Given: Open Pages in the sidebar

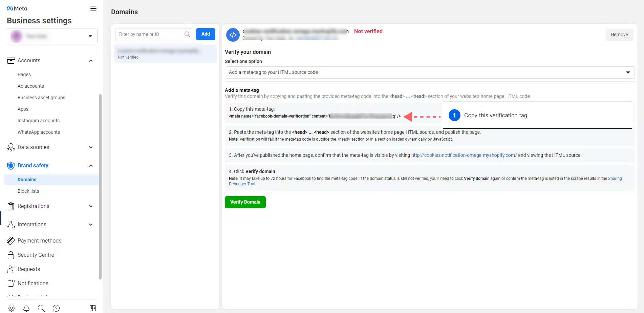Looking at the screenshot, I should pyautogui.click(x=24, y=75).
